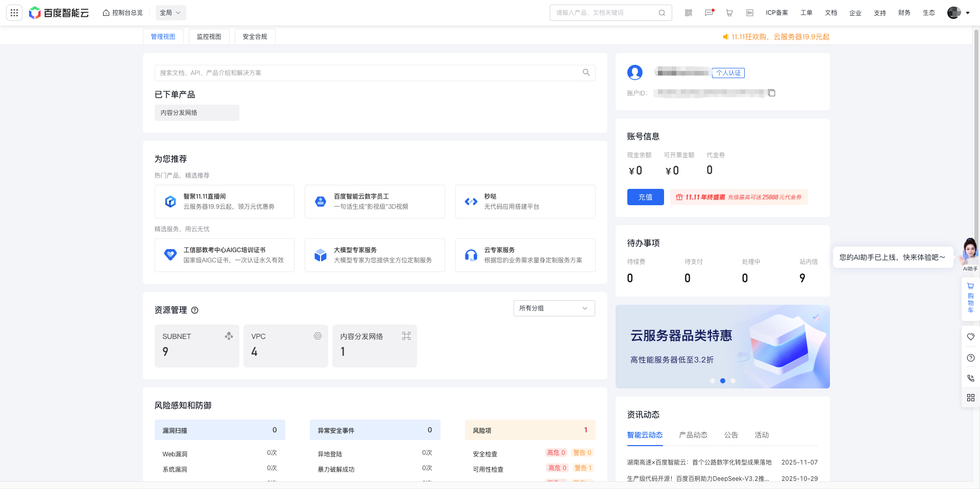Click the 充值 recharge button
Screen dimensions: 980x489
tap(645, 197)
